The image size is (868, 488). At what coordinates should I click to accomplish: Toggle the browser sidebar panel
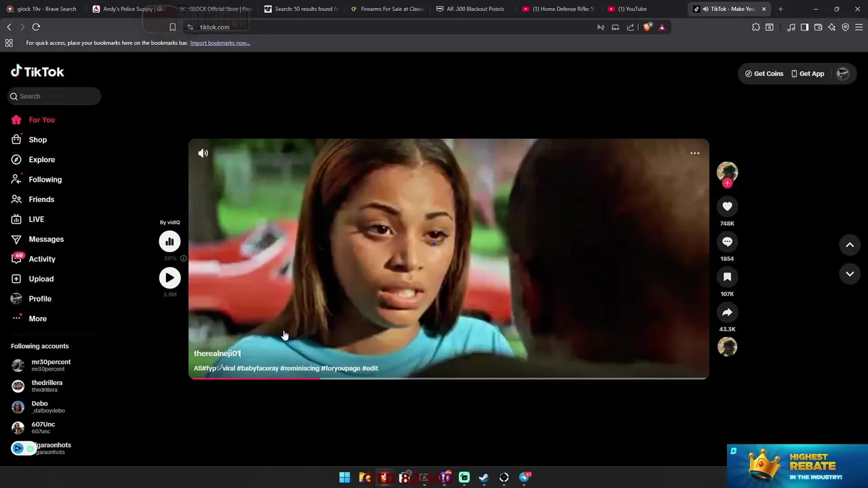804,27
